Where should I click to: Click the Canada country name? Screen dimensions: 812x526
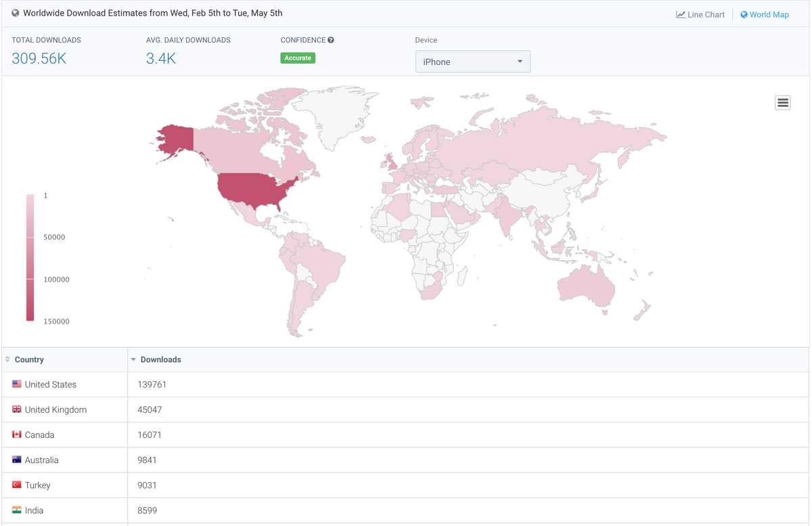click(x=39, y=435)
